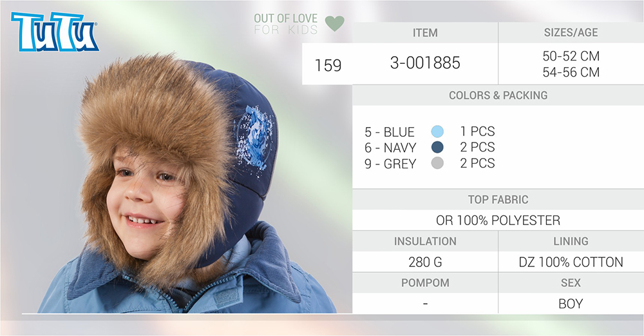
Task: Click the SIZES/AGE column header
Action: pyautogui.click(x=571, y=32)
